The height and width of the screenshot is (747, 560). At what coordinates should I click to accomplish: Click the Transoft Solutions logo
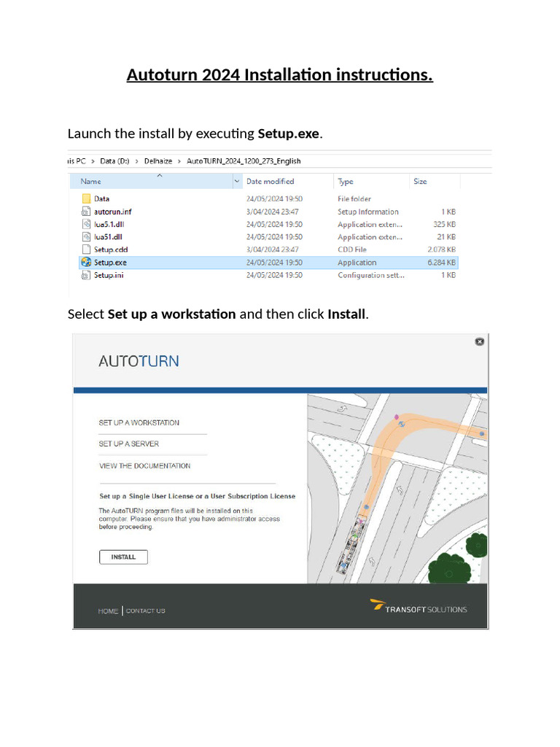click(x=419, y=605)
